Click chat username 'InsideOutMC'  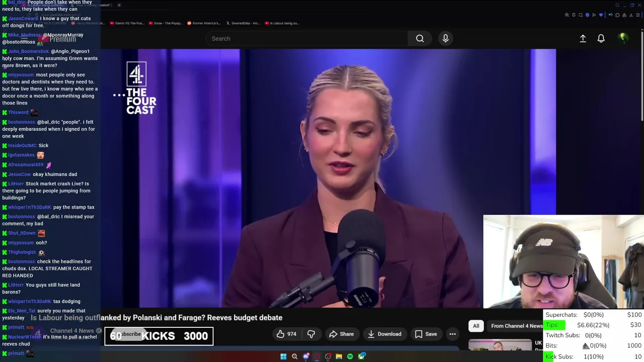(x=22, y=145)
